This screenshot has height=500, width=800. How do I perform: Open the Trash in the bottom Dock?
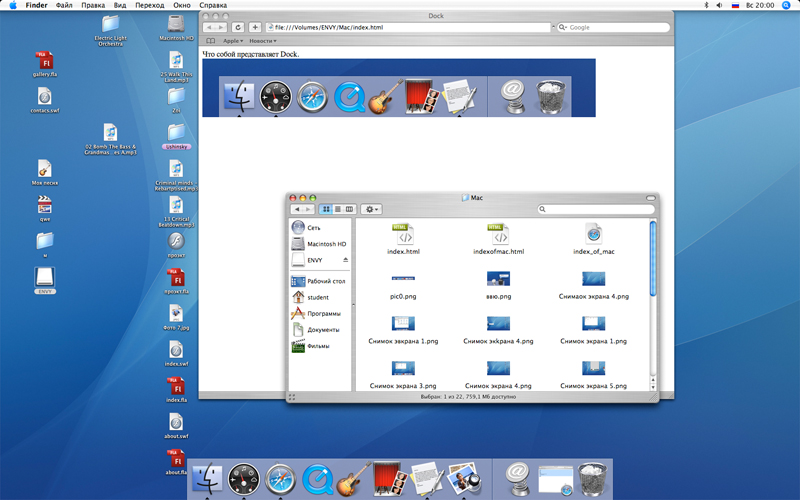click(592, 479)
